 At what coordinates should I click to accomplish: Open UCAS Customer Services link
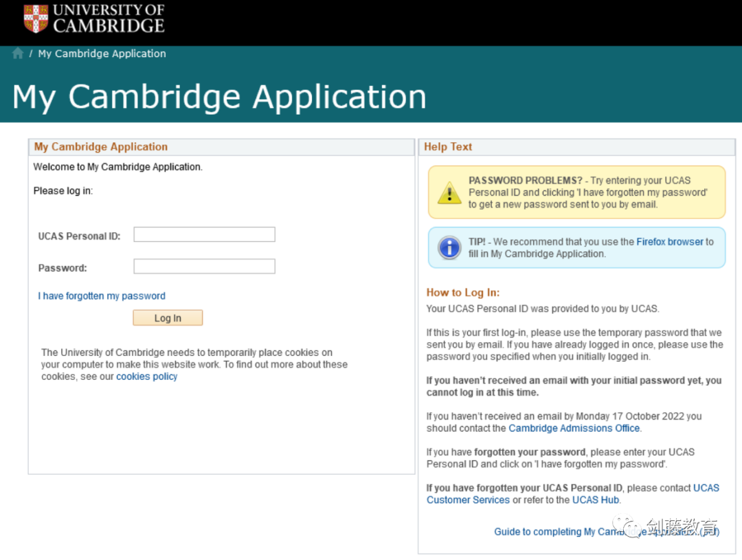(572, 494)
